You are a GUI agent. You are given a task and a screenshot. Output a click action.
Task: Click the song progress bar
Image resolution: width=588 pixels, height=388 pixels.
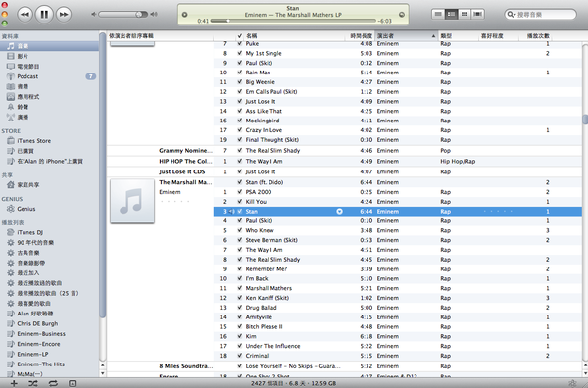(293, 21)
